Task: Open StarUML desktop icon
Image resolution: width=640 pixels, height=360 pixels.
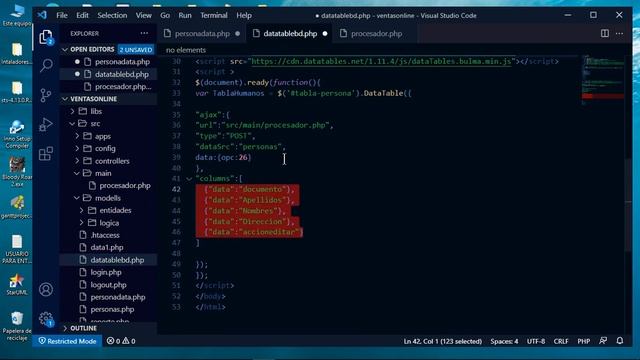Action: click(17, 284)
